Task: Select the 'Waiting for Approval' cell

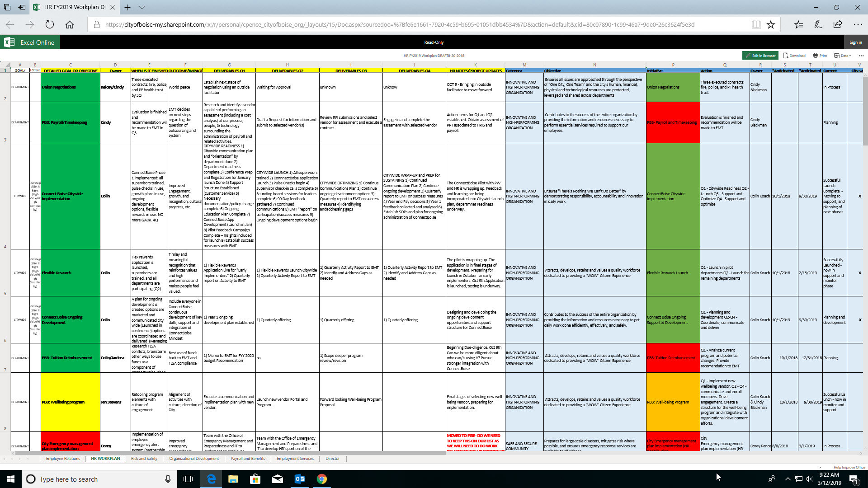Action: [287, 87]
